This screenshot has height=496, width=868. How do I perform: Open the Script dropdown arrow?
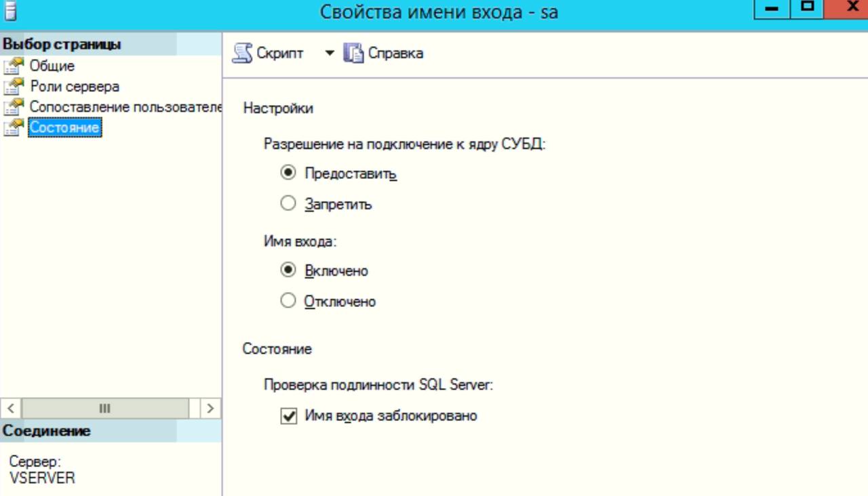[330, 53]
